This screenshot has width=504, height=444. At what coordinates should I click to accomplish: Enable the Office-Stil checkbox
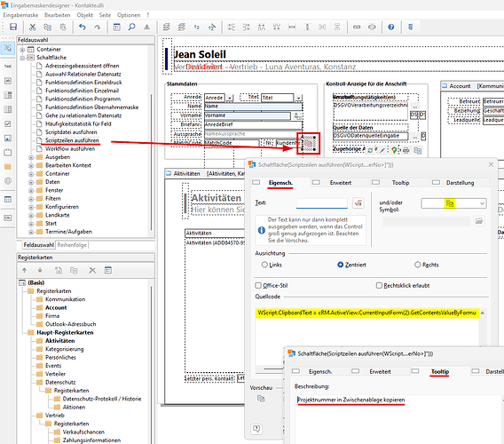(258, 285)
